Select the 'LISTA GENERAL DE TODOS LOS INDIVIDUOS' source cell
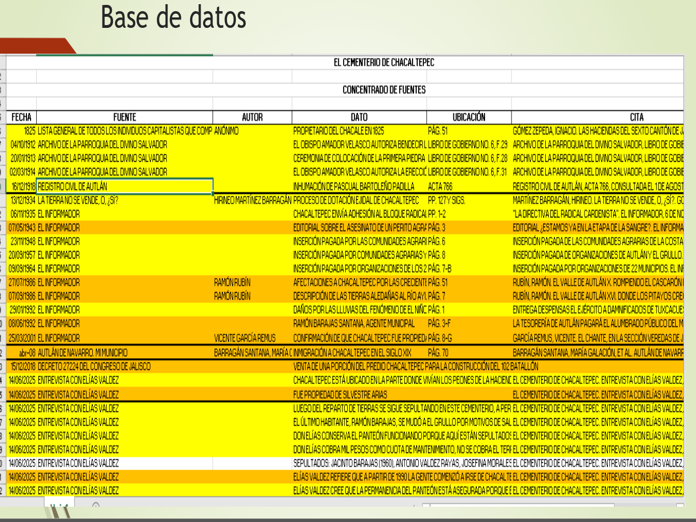This screenshot has height=522, width=696. (124, 131)
